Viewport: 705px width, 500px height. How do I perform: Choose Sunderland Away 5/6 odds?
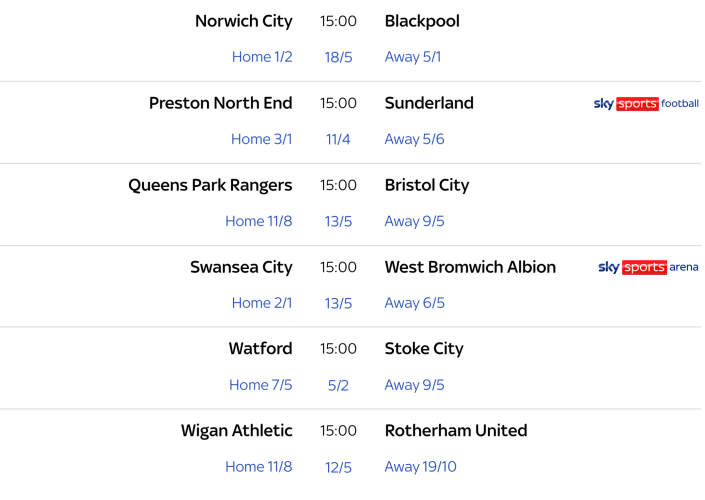point(415,139)
